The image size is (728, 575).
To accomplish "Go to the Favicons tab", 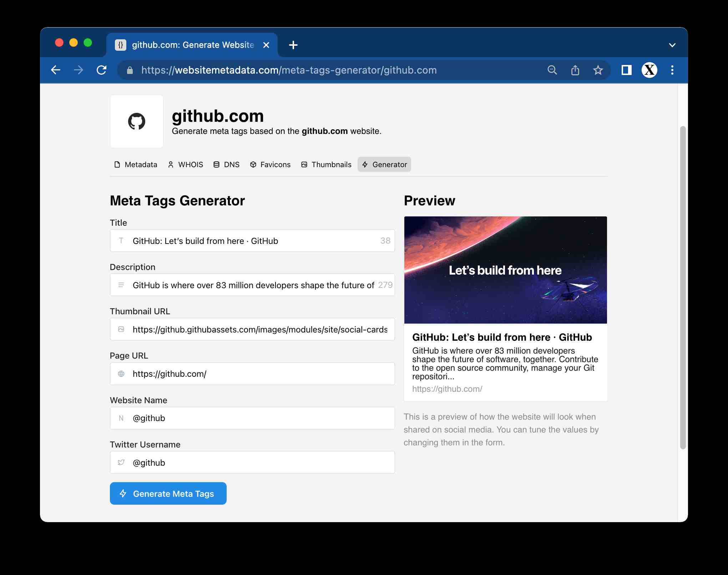I will (x=270, y=165).
